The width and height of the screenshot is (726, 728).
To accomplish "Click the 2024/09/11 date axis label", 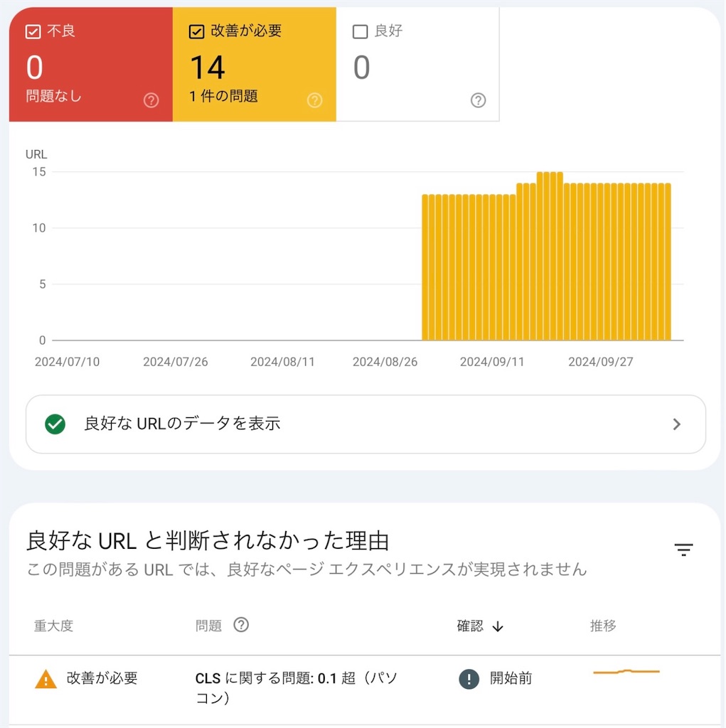I will 492,362.
